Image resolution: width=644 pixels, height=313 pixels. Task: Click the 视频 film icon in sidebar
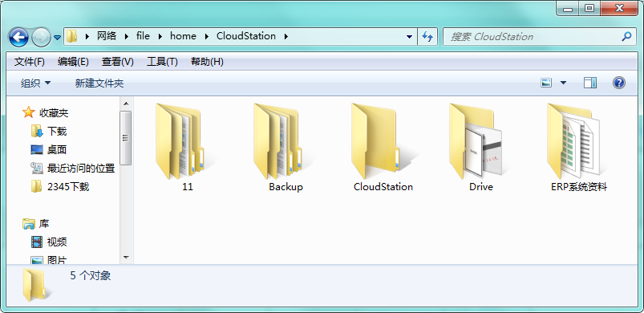point(37,242)
